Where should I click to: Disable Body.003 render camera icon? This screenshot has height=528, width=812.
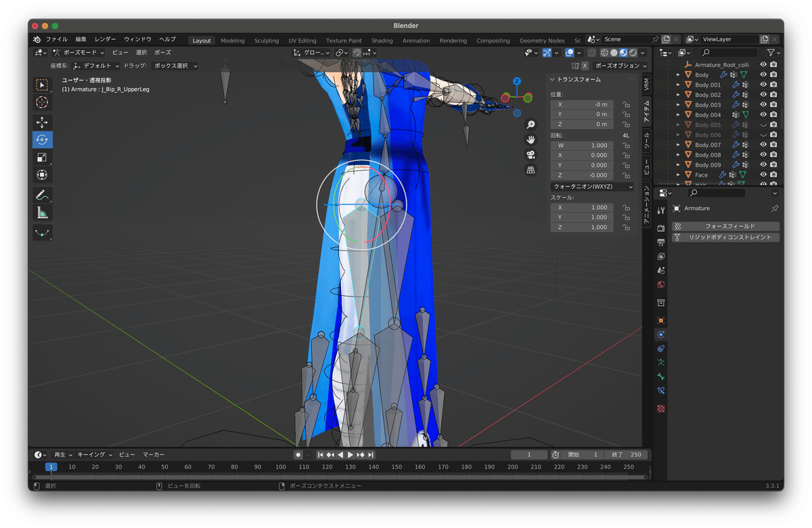click(773, 105)
